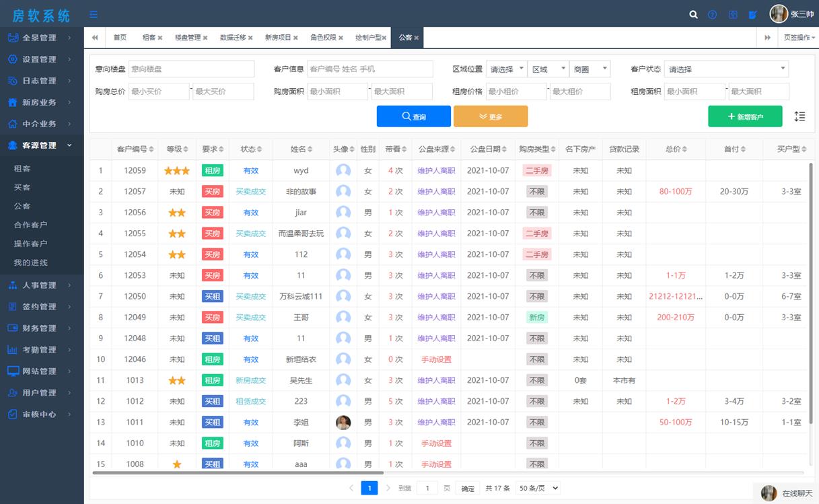The image size is (819, 504).
Task: Open the 50 条/页 page size dropdown
Action: pos(538,489)
